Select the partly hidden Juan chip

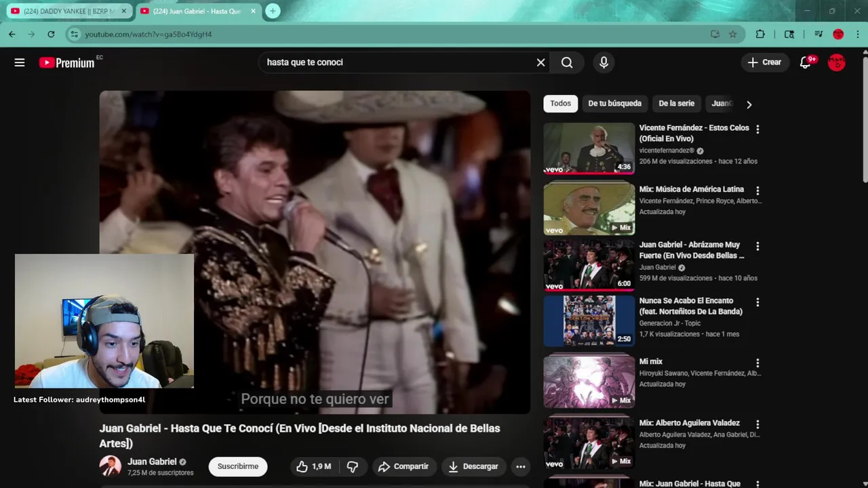tap(721, 104)
